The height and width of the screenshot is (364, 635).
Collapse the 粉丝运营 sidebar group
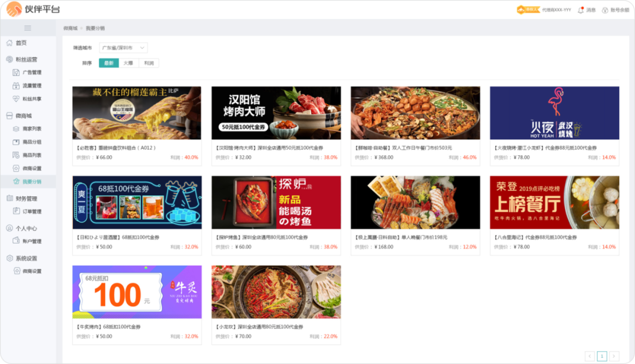click(26, 59)
